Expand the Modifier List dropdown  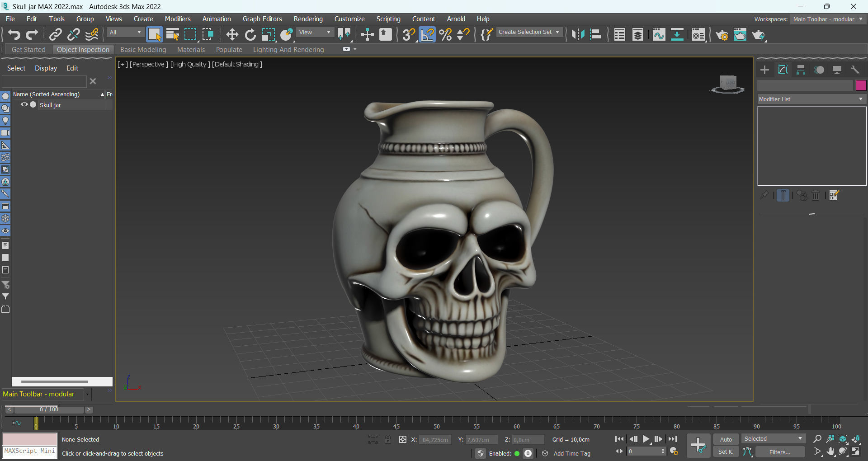click(x=811, y=99)
